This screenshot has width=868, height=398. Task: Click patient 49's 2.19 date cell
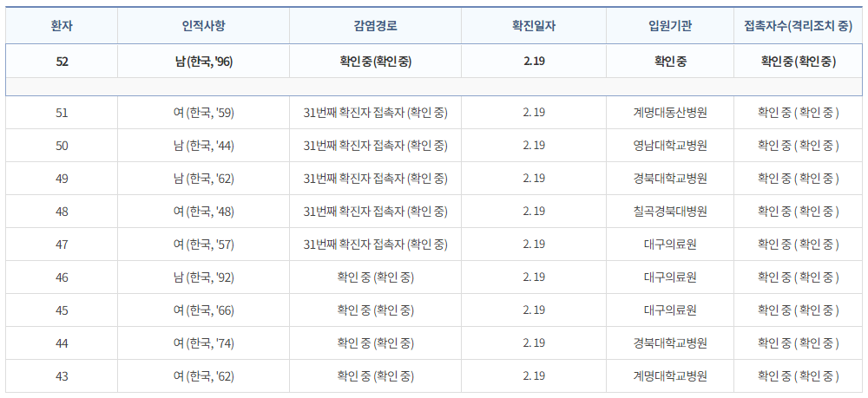coord(534,178)
